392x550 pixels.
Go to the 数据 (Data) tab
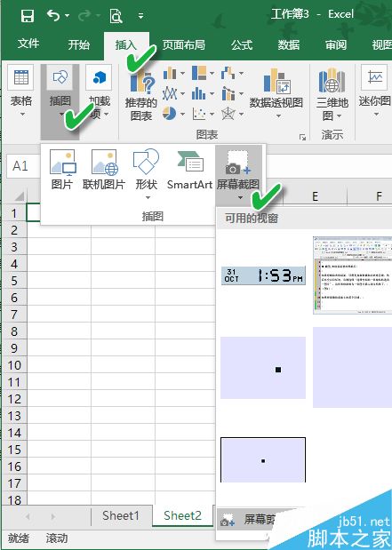coord(289,45)
